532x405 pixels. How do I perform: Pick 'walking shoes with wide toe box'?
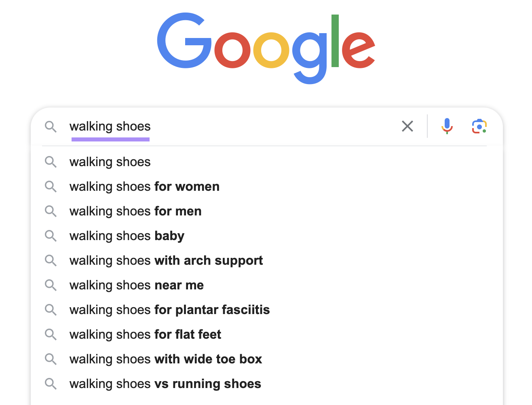tap(166, 359)
